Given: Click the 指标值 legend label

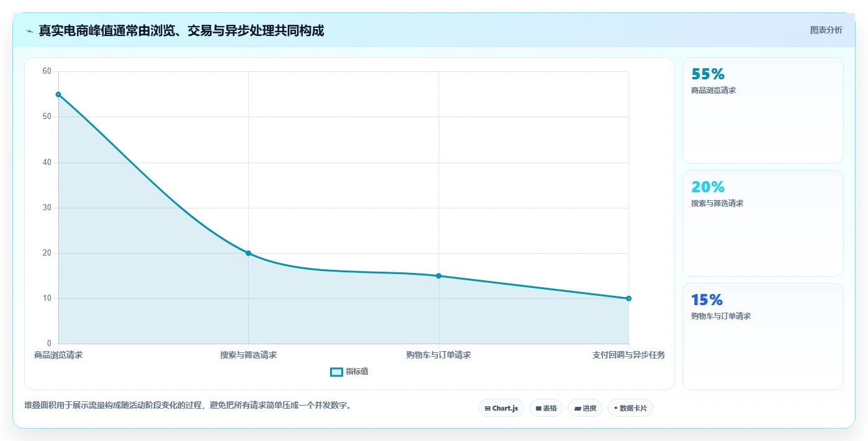Looking at the screenshot, I should pyautogui.click(x=357, y=372).
